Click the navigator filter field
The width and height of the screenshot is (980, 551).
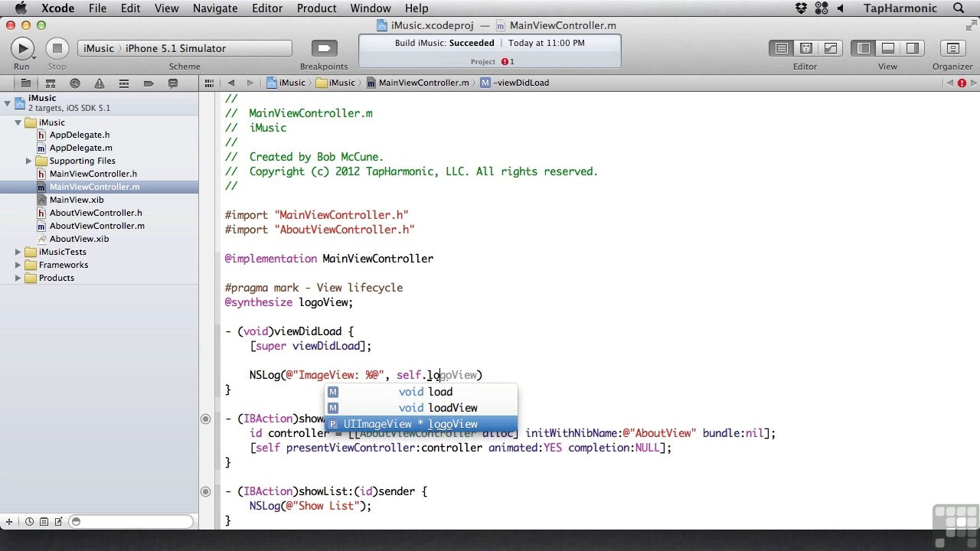tap(131, 522)
